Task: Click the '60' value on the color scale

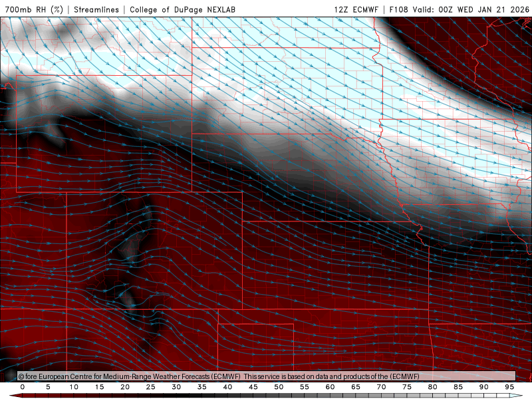Action: (x=330, y=387)
